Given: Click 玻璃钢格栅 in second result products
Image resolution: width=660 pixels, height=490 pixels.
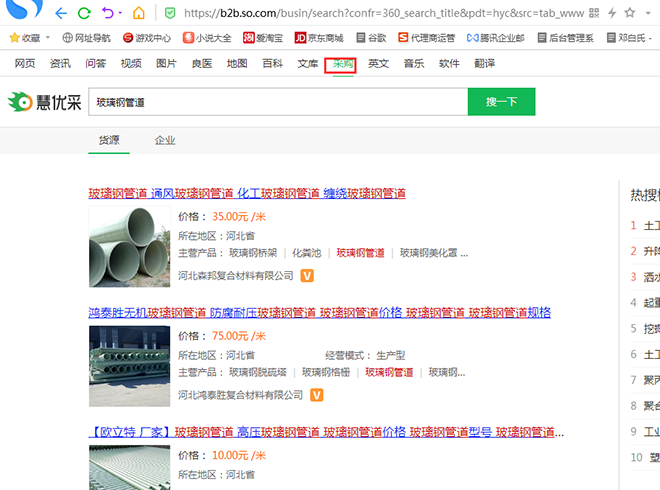Looking at the screenshot, I should point(326,373).
